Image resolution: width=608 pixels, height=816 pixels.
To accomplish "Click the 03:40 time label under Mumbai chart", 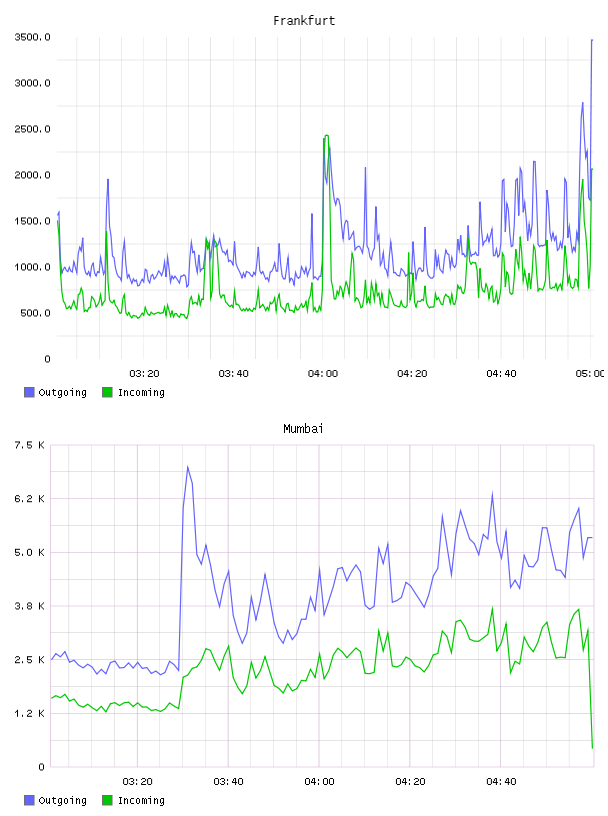I will click(228, 782).
